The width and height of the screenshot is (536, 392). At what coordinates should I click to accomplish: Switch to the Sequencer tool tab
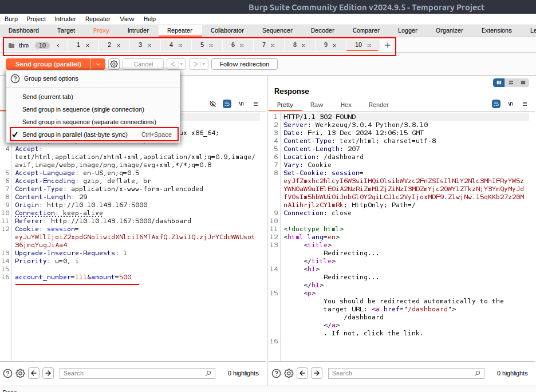[x=277, y=30]
